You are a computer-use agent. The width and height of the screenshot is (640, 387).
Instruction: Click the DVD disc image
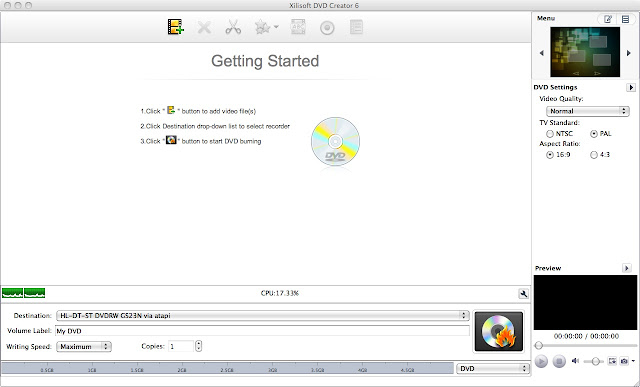point(335,142)
